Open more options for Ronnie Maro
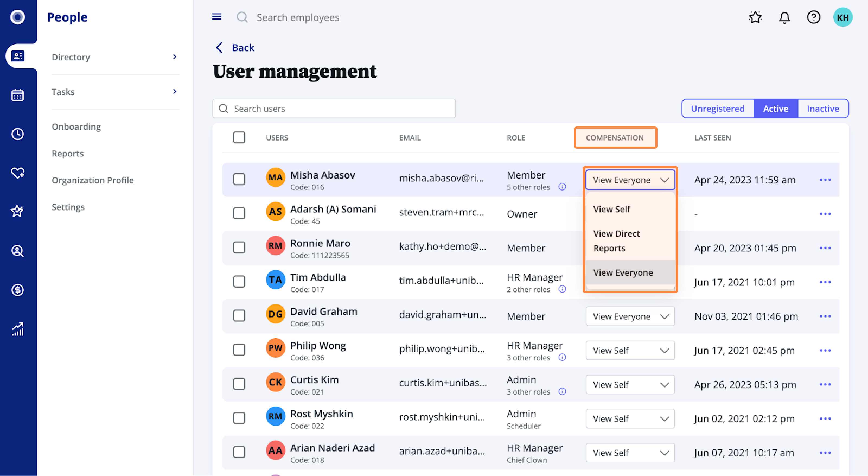The width and height of the screenshot is (868, 476). tap(825, 248)
